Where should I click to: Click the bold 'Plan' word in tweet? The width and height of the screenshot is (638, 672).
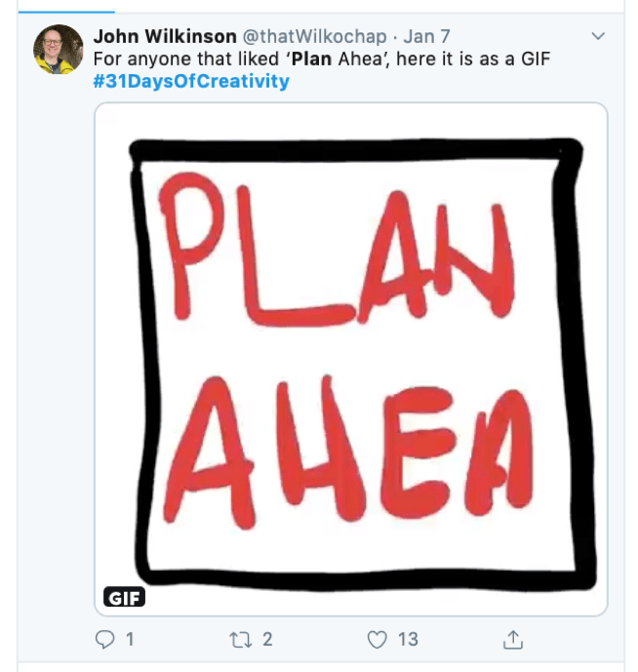pyautogui.click(x=312, y=59)
